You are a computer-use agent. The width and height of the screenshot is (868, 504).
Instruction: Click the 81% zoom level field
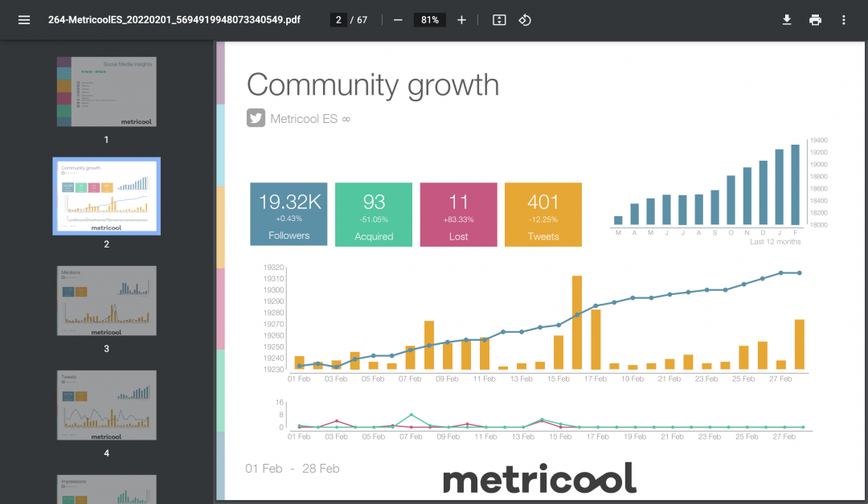pyautogui.click(x=429, y=19)
